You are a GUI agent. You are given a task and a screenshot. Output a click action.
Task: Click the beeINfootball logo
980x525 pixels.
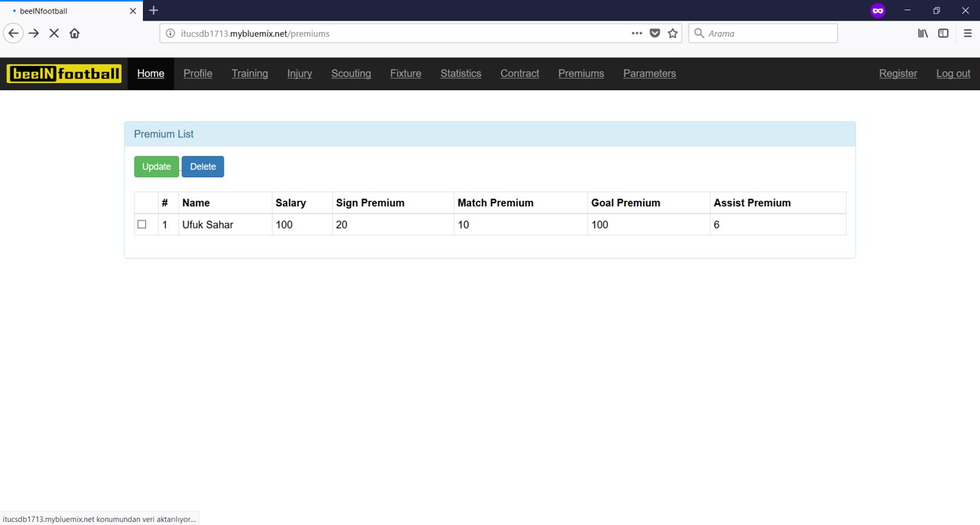[x=64, y=74]
